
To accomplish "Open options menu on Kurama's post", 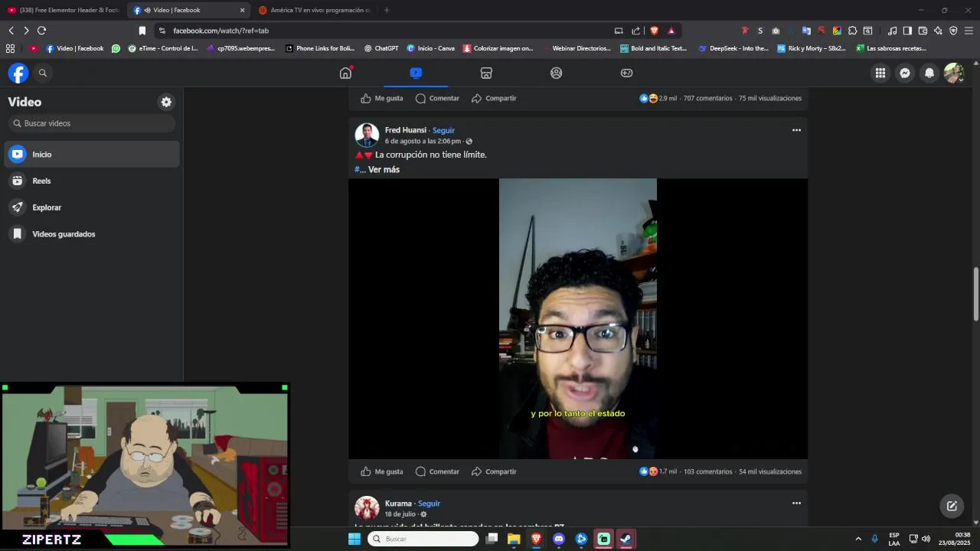I will (796, 504).
